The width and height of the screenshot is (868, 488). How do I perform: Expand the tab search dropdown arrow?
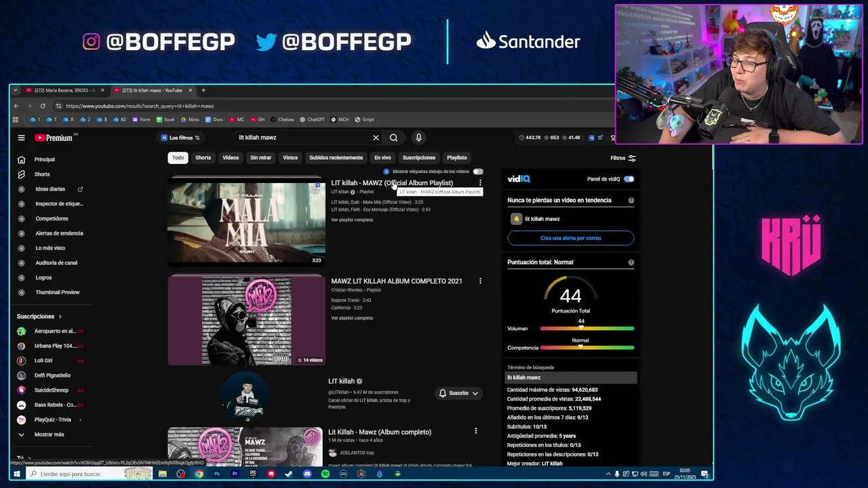click(x=15, y=90)
